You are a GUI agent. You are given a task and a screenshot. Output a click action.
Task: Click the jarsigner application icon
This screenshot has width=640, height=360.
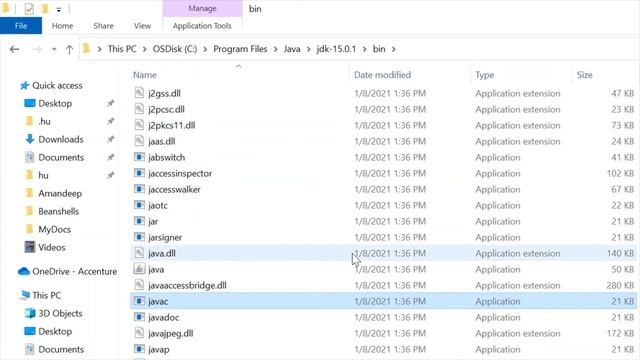pos(139,237)
